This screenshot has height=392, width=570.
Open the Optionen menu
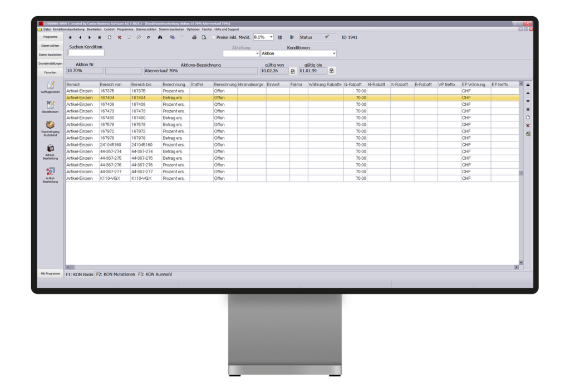(x=193, y=30)
